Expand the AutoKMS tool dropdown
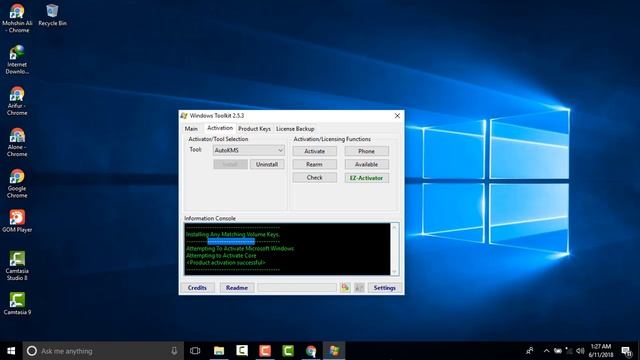Screen dimensions: 640x360 coord(280,150)
